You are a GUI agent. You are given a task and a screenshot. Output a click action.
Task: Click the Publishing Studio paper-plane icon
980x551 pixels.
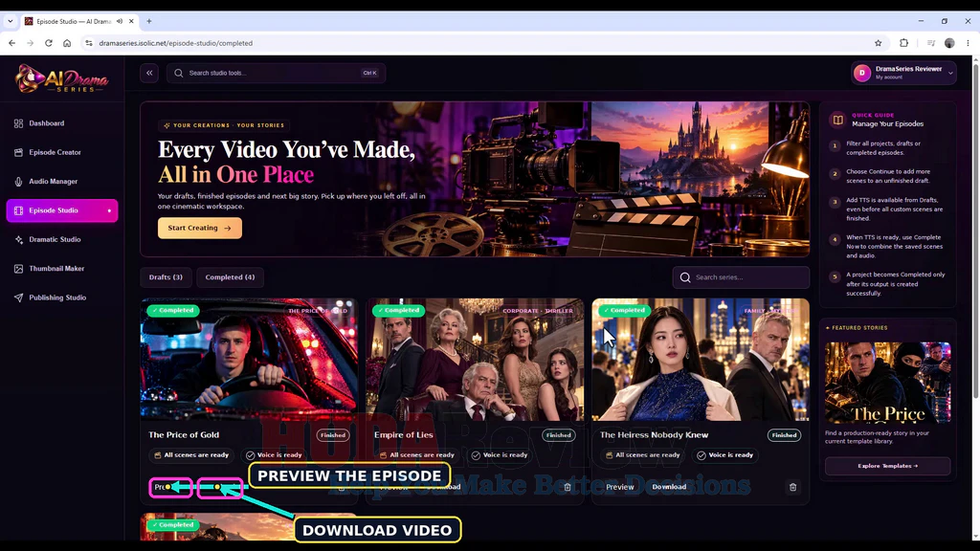click(x=19, y=298)
